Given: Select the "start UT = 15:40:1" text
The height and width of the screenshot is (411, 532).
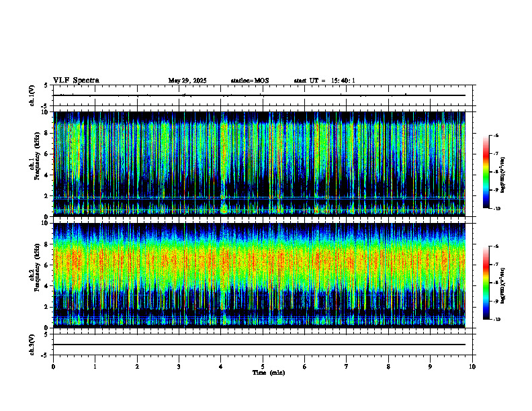Looking at the screenshot, I should (x=324, y=81).
